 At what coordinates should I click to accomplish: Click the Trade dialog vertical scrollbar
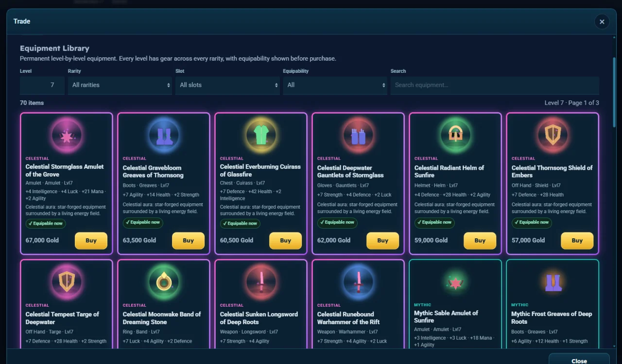(x=614, y=92)
